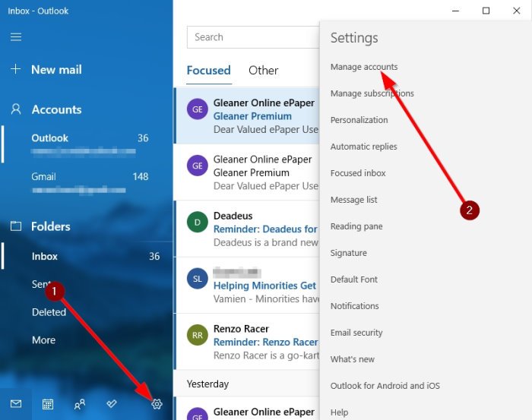Open Help in Settings
The image size is (532, 420).
click(x=339, y=412)
